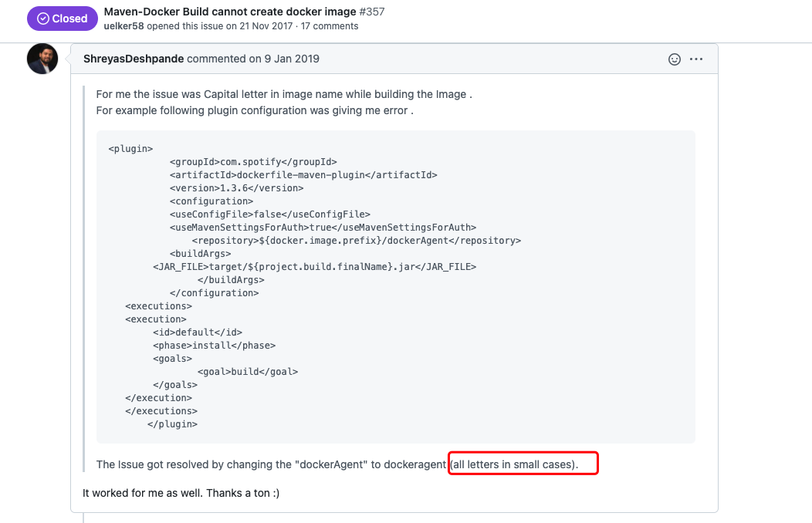Open the comment's three-dot options menu
This screenshot has width=812, height=523.
click(696, 59)
